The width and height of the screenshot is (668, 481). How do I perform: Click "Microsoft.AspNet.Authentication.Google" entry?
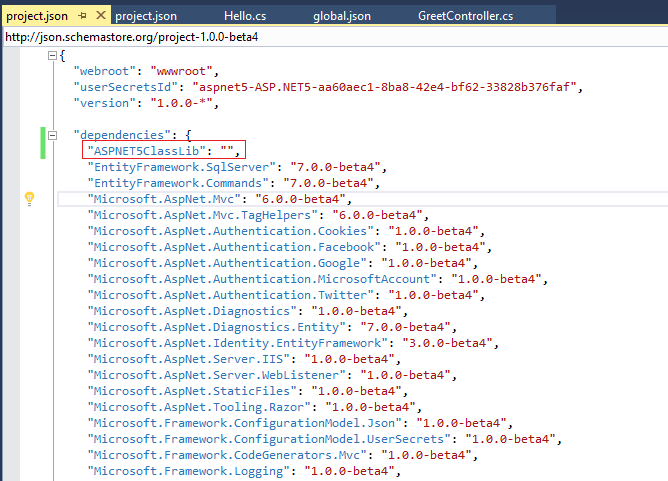[281, 263]
